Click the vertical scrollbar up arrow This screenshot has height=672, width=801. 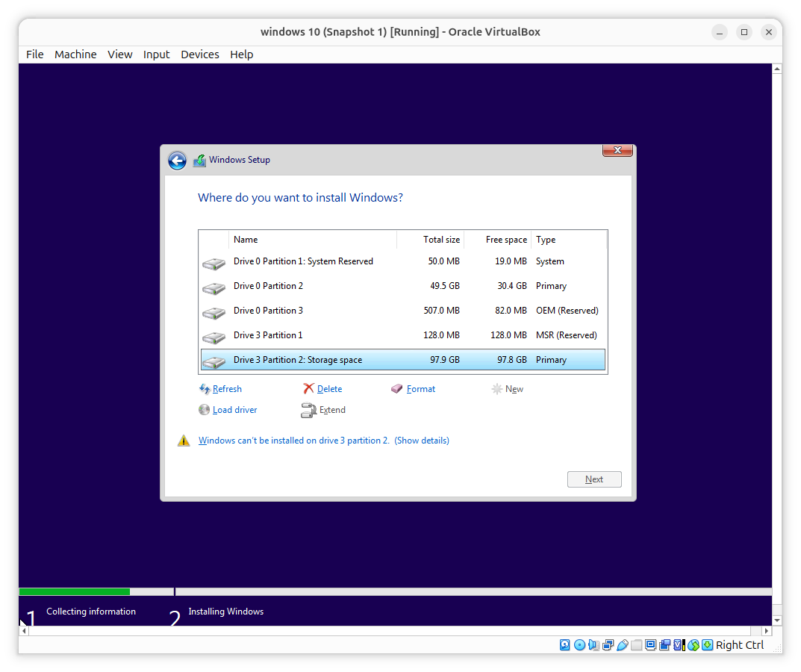pyautogui.click(x=777, y=69)
